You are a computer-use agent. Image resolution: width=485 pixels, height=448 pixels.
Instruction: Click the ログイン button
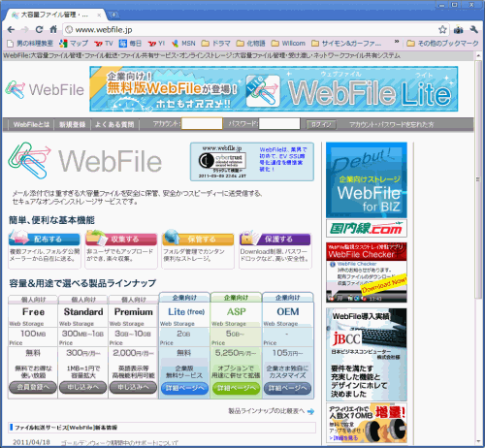[x=321, y=124]
